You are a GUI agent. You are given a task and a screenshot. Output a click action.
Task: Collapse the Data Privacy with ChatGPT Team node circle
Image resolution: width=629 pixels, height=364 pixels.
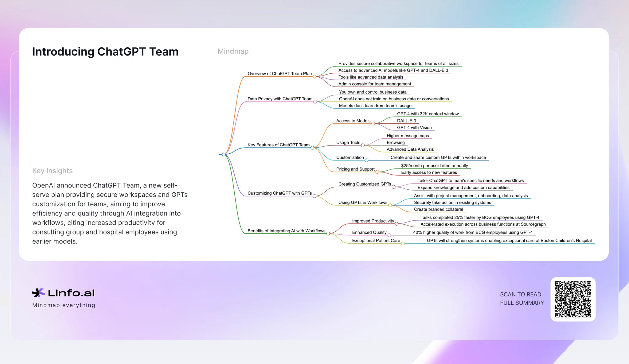(315, 102)
